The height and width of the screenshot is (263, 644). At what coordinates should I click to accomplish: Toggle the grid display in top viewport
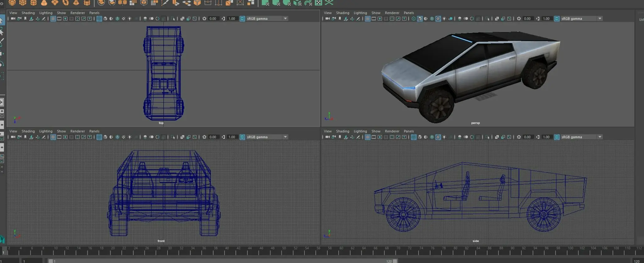[x=53, y=19]
